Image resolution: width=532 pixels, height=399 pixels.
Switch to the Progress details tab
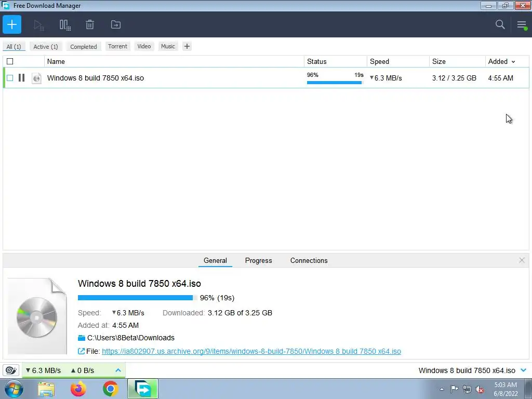(x=259, y=260)
